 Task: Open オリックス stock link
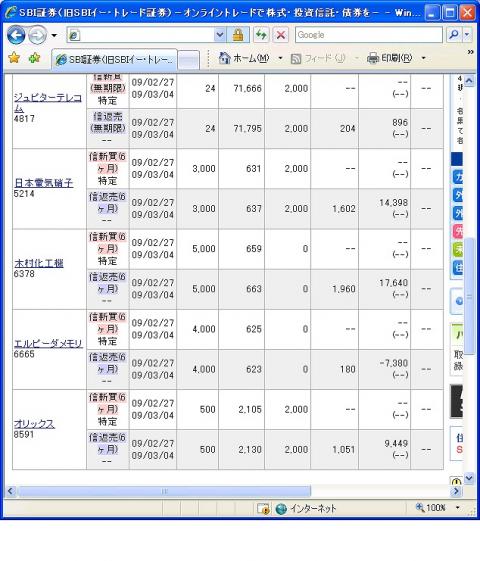pyautogui.click(x=34, y=424)
